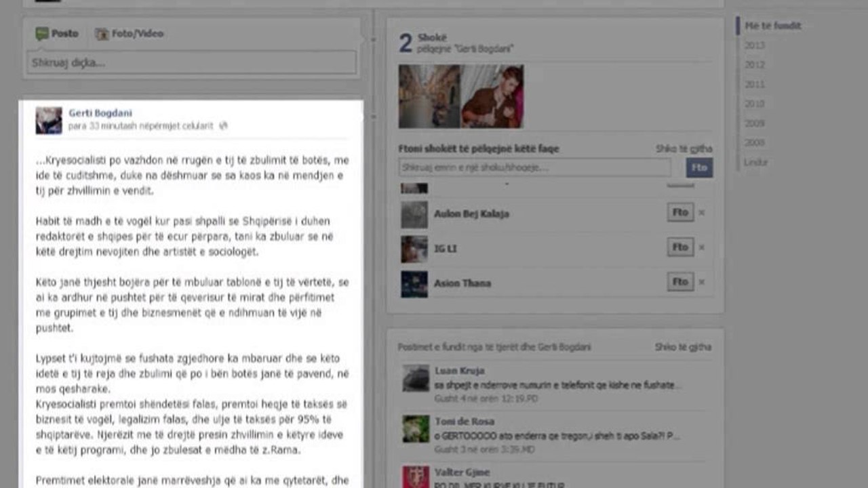Image resolution: width=868 pixels, height=488 pixels.
Task: Select 'Më të fundit' in the timeline navigation
Action: (773, 26)
